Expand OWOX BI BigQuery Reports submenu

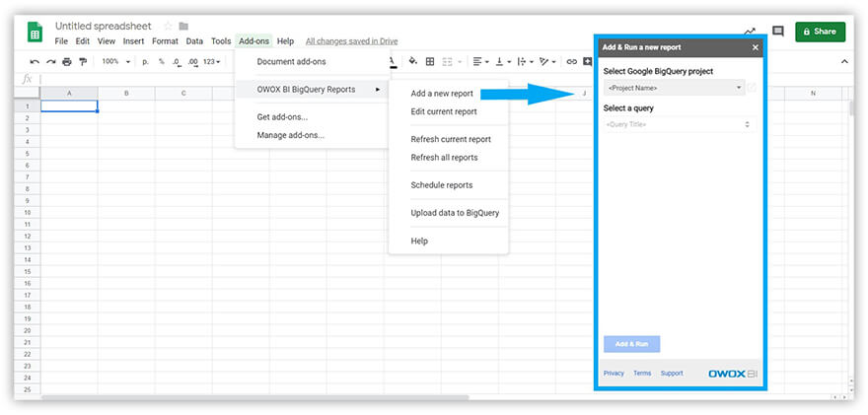point(313,90)
